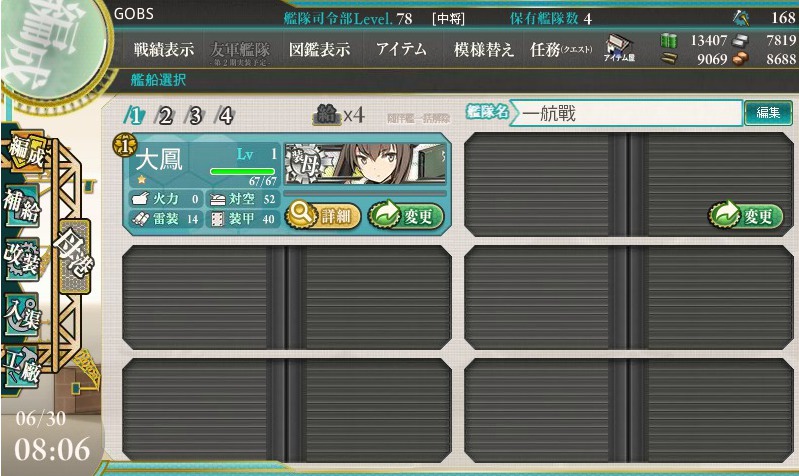Select fleet tab 3

click(195, 116)
